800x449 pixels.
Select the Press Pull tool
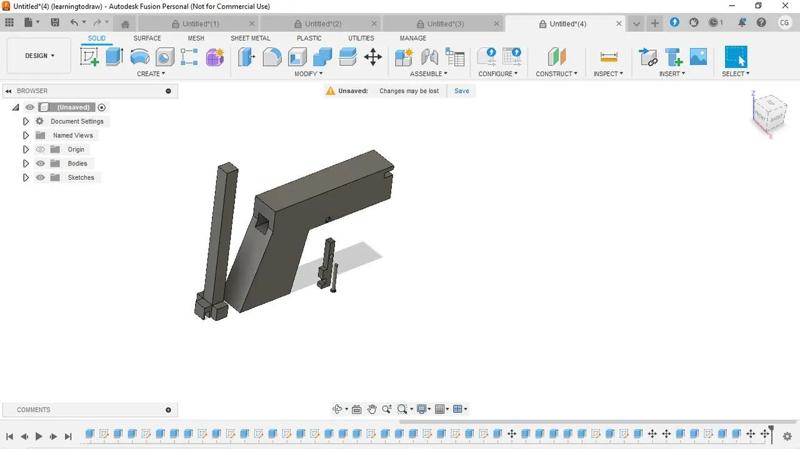pos(246,57)
